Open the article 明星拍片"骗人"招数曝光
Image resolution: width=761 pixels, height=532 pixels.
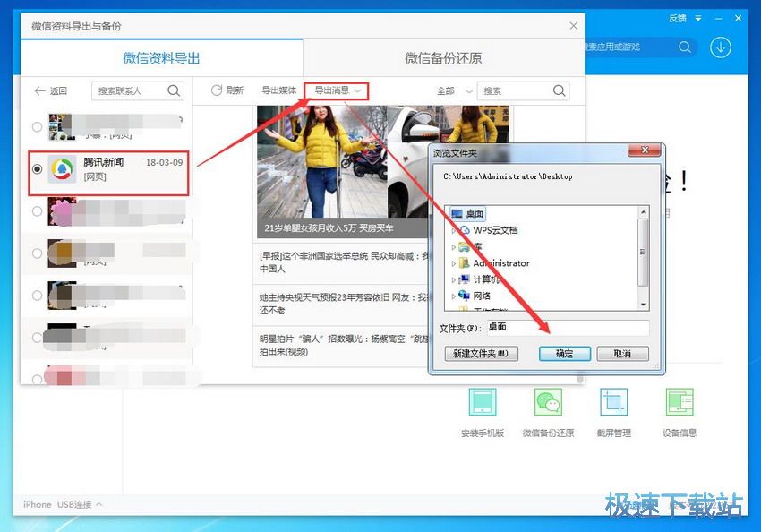click(x=342, y=345)
